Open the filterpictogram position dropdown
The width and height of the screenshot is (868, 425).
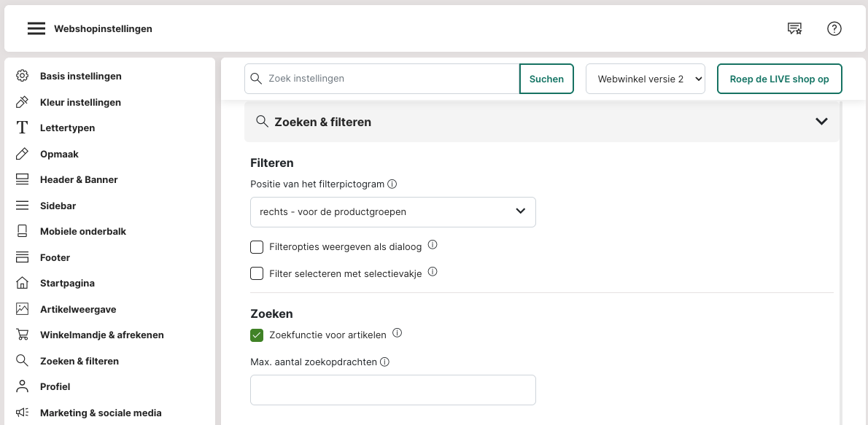click(392, 212)
